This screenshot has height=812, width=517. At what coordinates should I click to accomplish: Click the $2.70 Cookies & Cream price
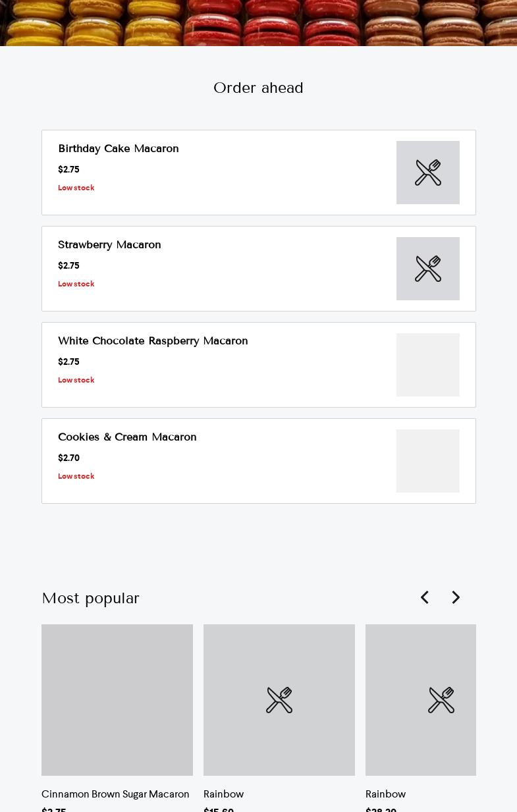coord(68,458)
